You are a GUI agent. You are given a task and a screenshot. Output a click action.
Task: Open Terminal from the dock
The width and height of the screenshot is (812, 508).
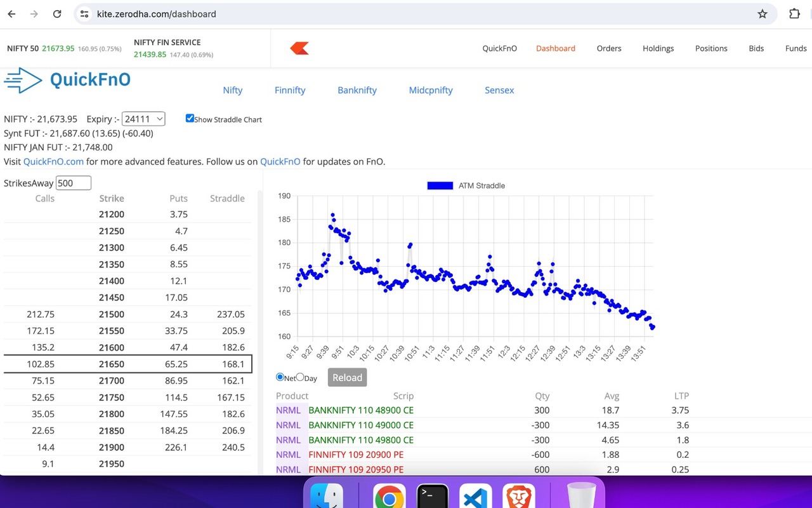point(433,496)
